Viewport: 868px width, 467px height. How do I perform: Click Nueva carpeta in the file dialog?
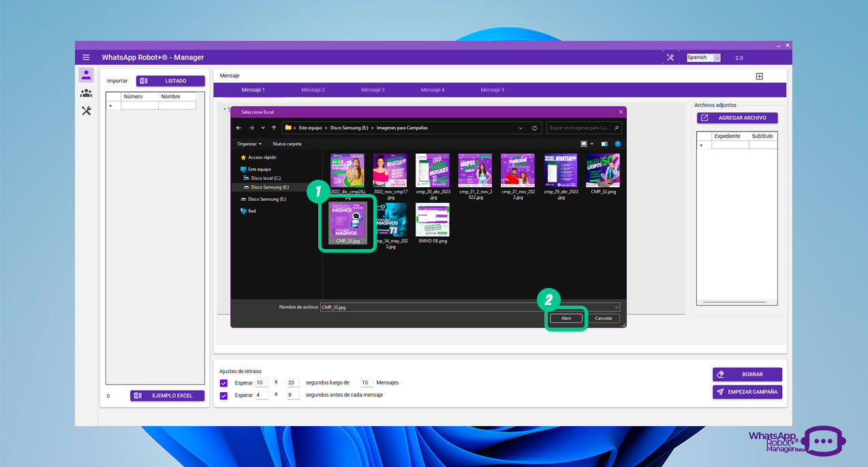287,144
